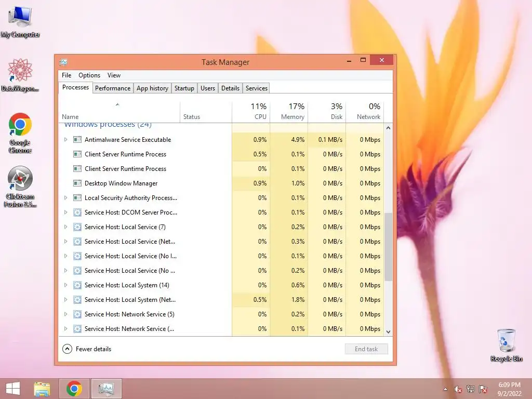Click Service Host: DCOM Server gear icon

coord(77,212)
